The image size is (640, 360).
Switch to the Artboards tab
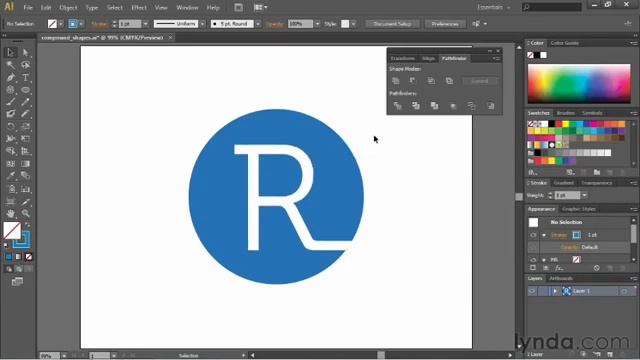(x=561, y=278)
